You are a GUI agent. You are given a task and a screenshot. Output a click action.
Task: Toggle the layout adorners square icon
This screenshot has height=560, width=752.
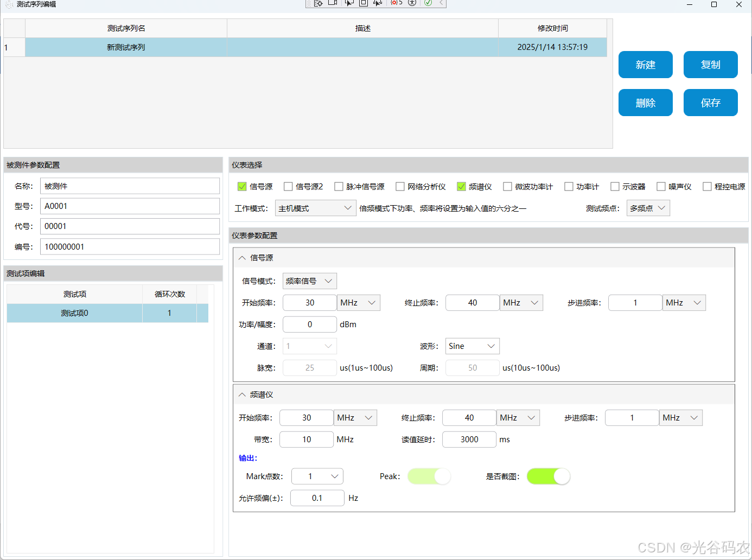[364, 3]
